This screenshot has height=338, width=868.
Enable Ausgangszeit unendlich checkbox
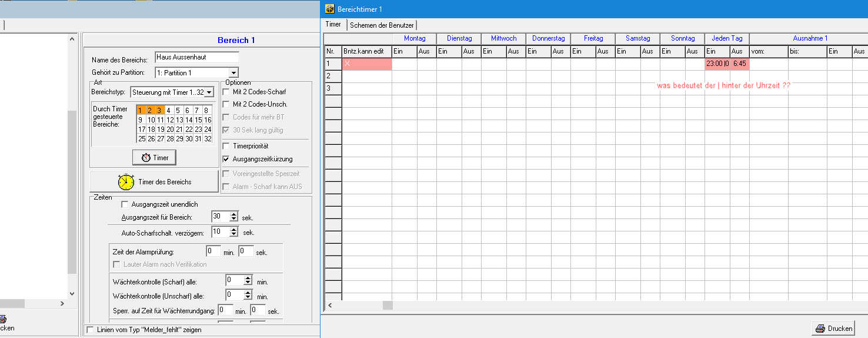(x=125, y=204)
